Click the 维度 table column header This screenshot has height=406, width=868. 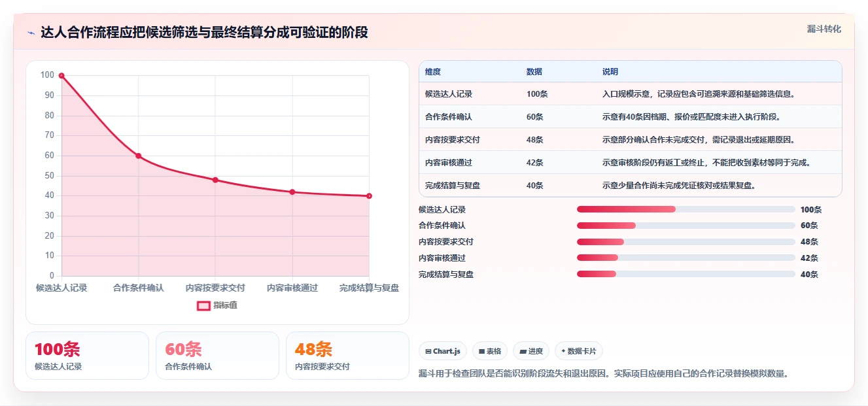pyautogui.click(x=433, y=72)
